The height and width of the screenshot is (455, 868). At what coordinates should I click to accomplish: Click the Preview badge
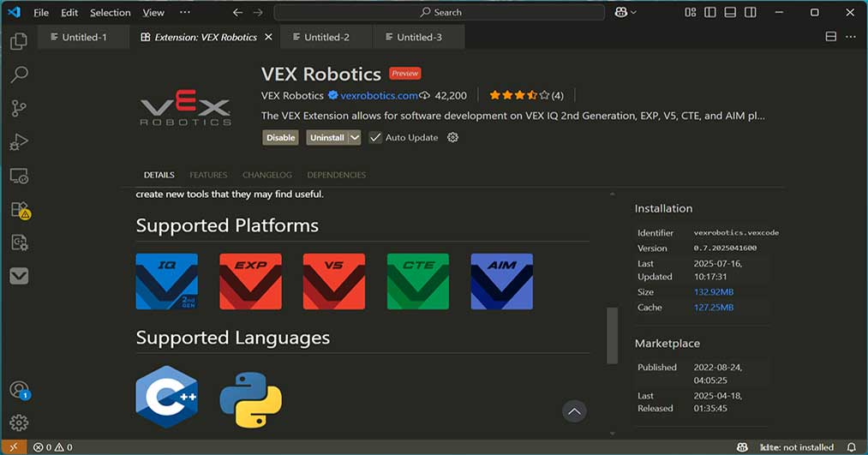(x=404, y=73)
